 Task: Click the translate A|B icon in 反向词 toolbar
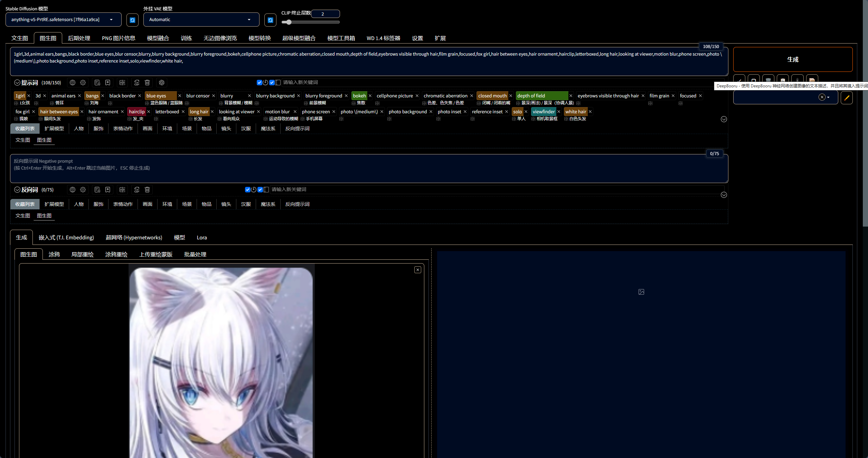(x=122, y=190)
